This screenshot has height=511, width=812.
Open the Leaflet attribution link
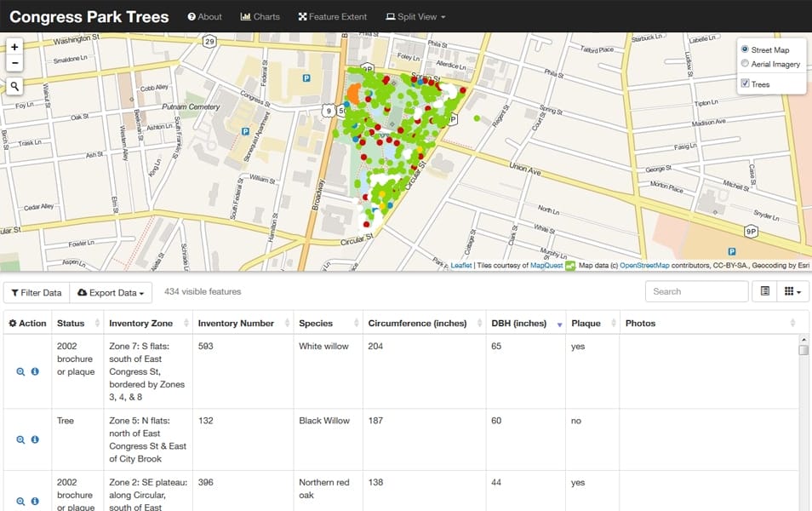460,266
